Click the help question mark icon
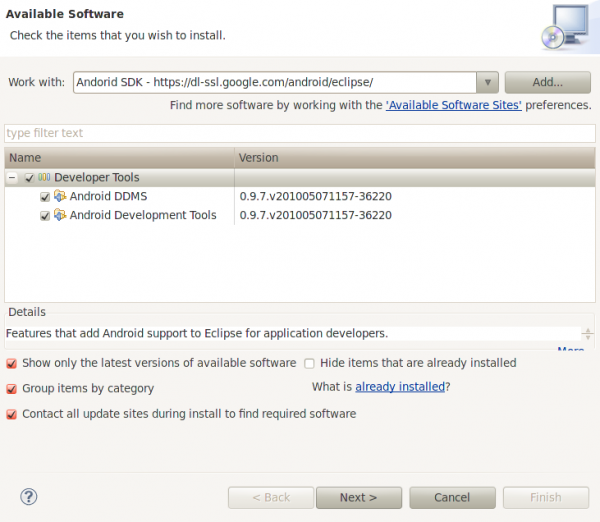Screen dimensions: 600x522 click(x=29, y=497)
